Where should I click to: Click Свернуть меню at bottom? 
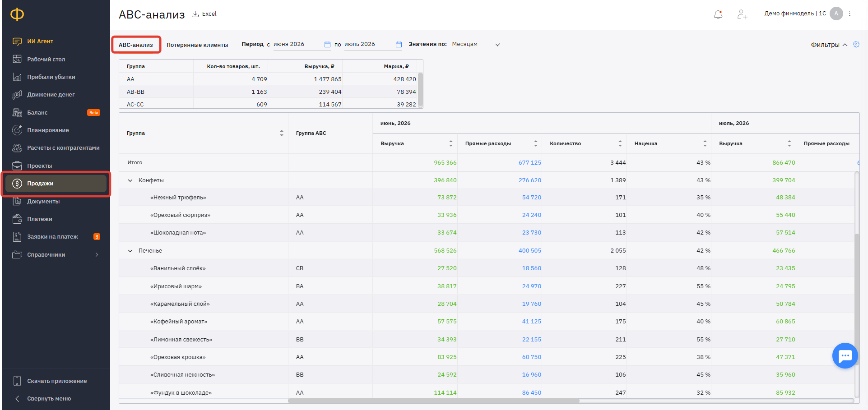point(49,399)
